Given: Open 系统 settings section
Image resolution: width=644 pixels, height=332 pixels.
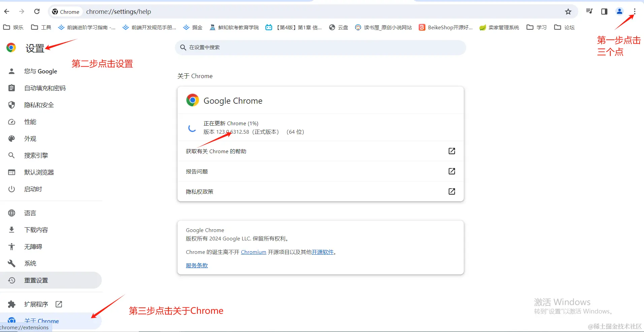Looking at the screenshot, I should click(51, 263).
